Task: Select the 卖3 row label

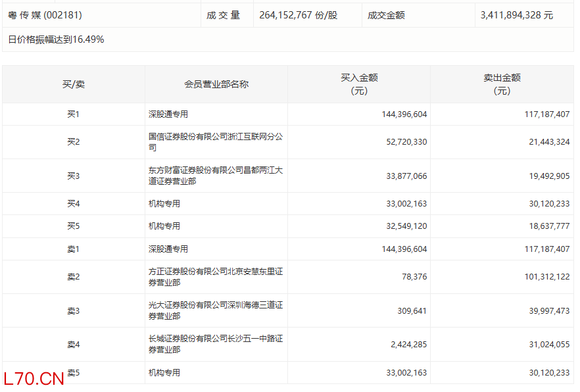Action: click(x=74, y=310)
